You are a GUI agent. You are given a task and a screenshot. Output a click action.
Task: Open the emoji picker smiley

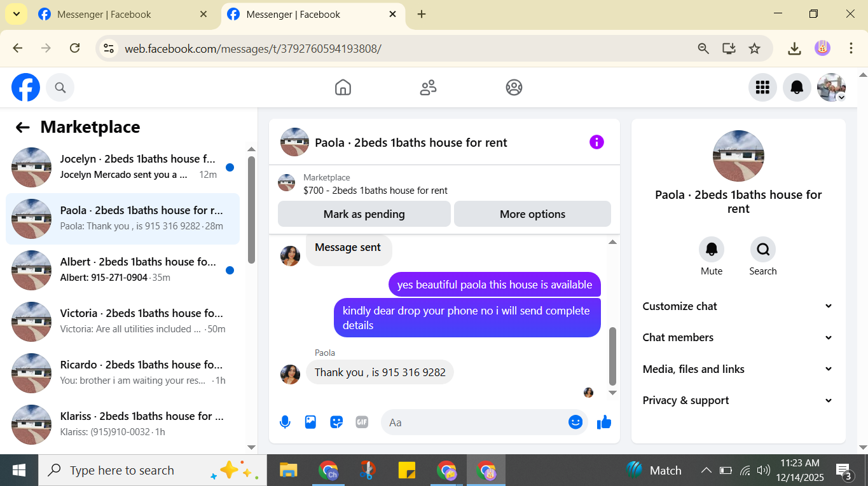[x=575, y=422]
